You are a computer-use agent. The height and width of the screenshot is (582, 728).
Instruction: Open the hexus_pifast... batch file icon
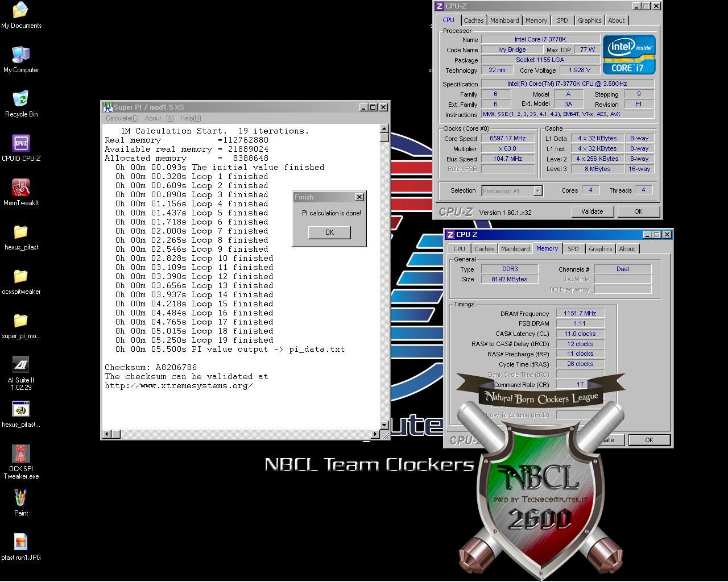pos(21,414)
